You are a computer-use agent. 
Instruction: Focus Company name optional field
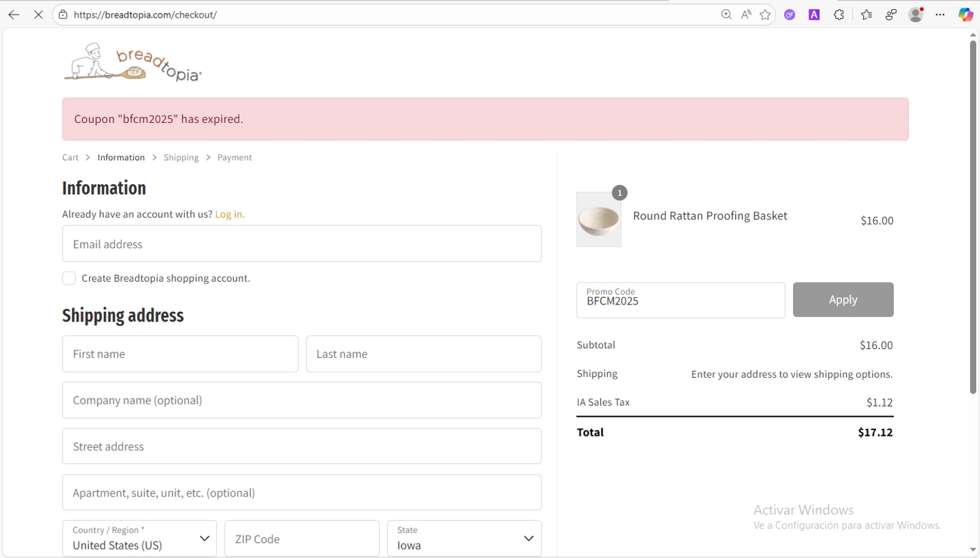(302, 401)
